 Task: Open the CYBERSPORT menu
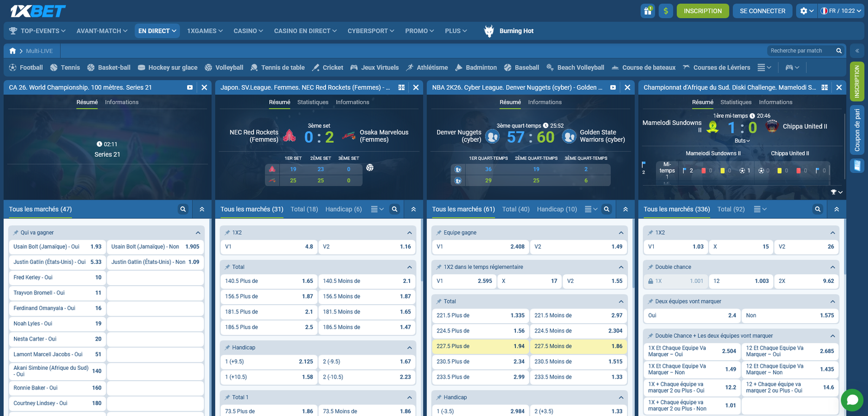(371, 31)
